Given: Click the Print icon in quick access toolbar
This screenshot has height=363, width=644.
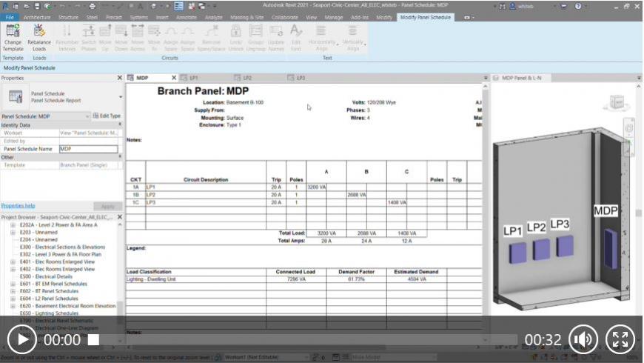Looking at the screenshot, I should coord(92,6).
